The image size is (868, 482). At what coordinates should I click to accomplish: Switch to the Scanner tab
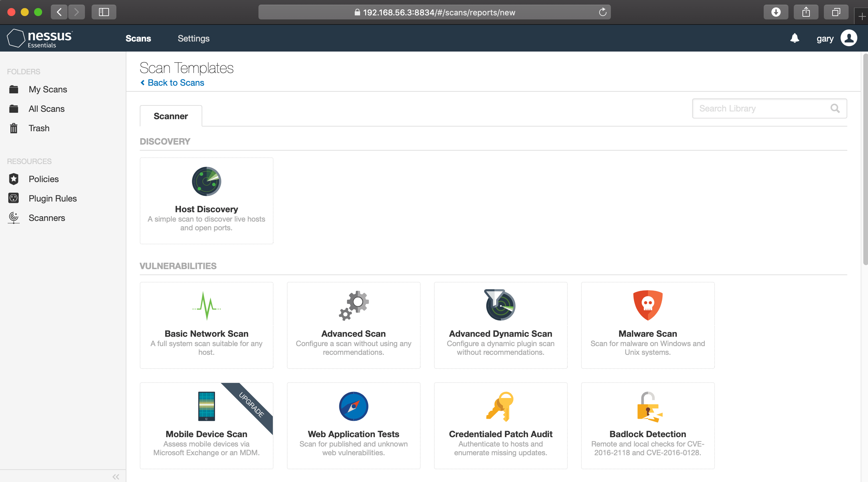[x=171, y=116]
